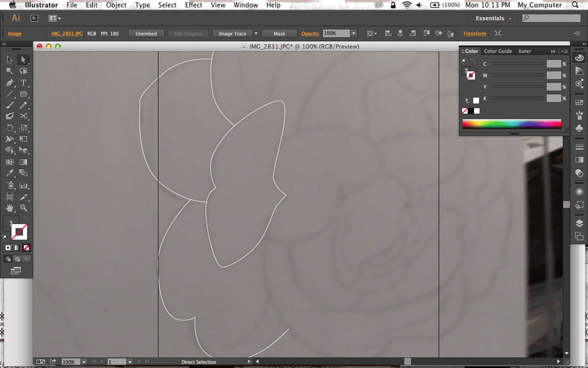This screenshot has width=588, height=368.
Task: Select the Free Transform tool
Action: (24, 139)
